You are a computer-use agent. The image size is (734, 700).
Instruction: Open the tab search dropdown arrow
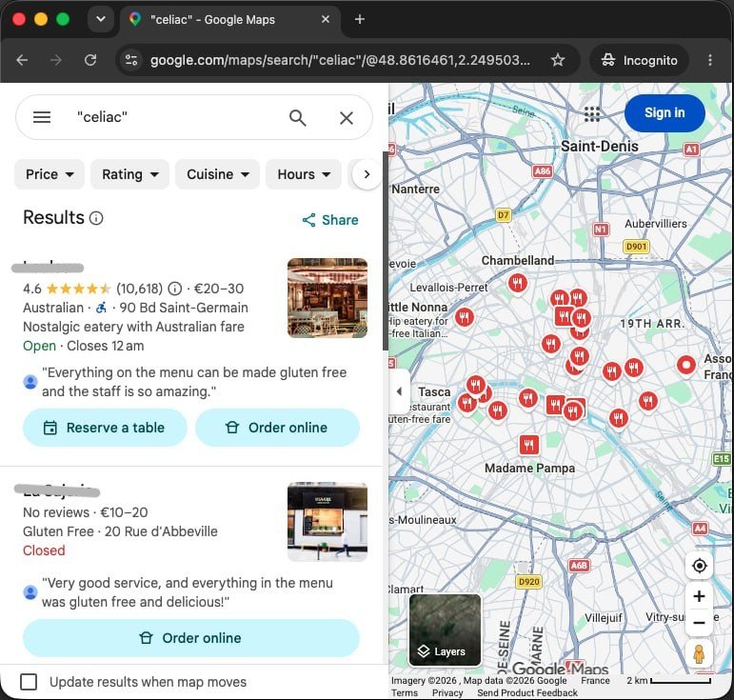pos(101,19)
